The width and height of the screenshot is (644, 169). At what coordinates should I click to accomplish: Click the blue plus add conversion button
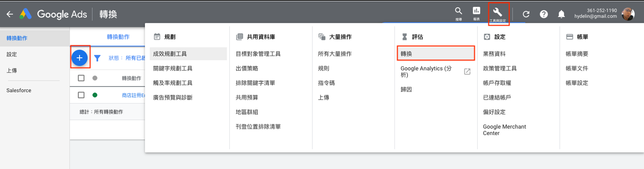point(80,58)
